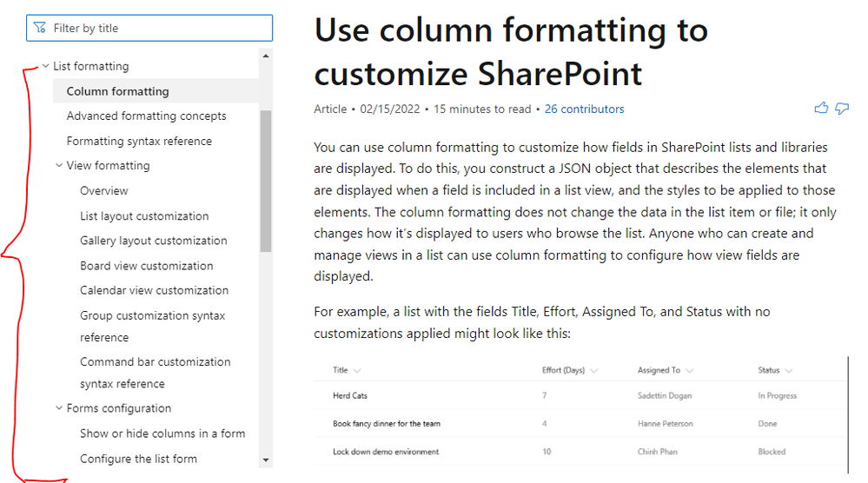Click the Done status cell

pyautogui.click(x=767, y=424)
